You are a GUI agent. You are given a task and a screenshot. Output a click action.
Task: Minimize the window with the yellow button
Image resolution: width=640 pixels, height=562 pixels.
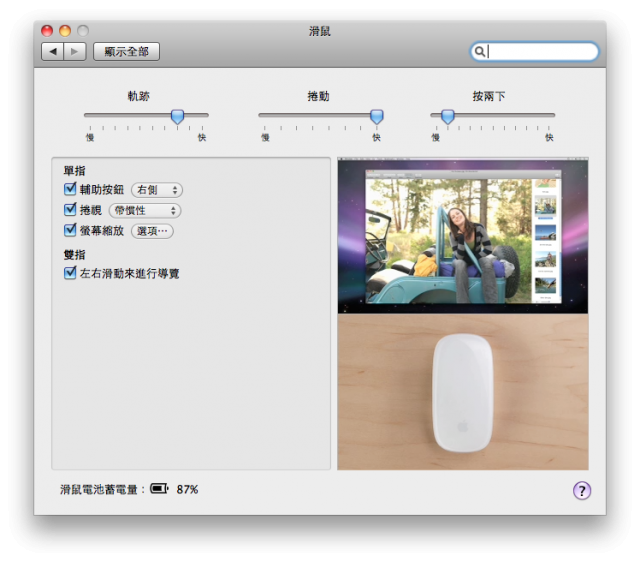pos(65,31)
